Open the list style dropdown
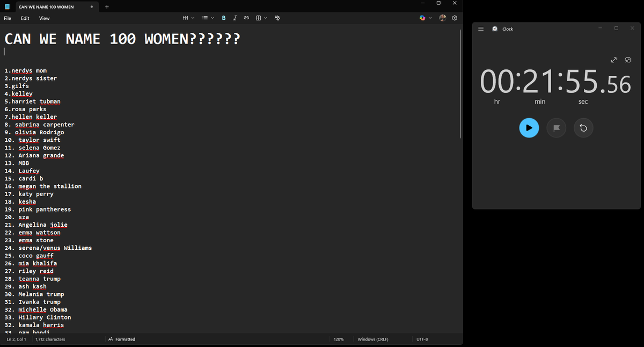 pos(208,18)
